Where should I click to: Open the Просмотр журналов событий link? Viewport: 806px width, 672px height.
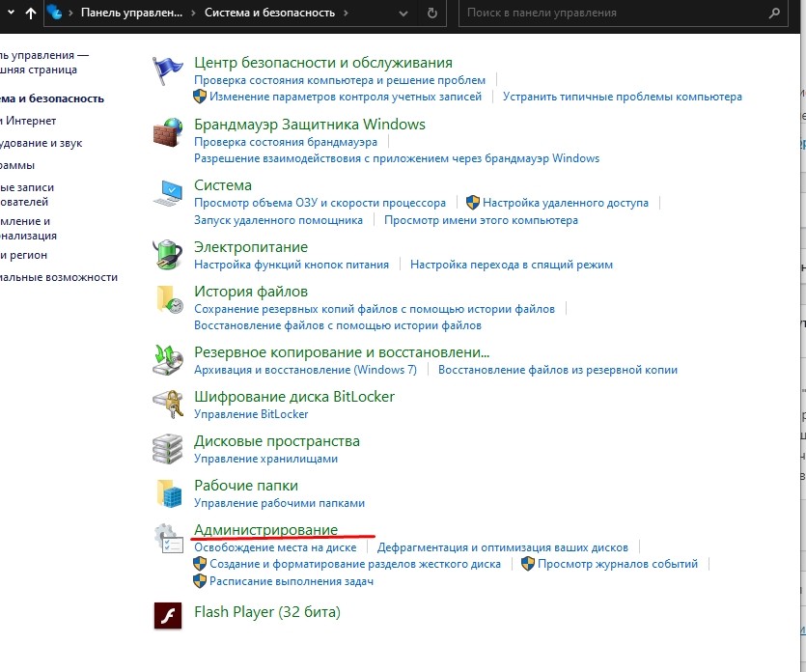tap(617, 564)
